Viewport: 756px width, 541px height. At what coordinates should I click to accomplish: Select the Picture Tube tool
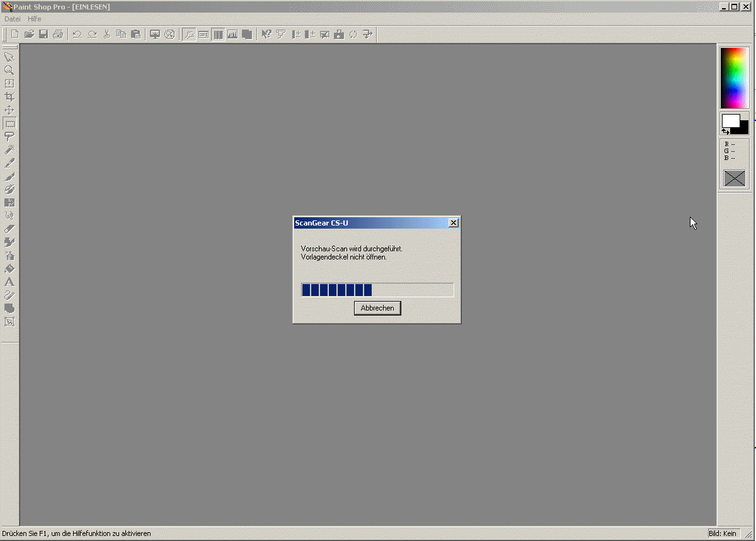pos(9,242)
